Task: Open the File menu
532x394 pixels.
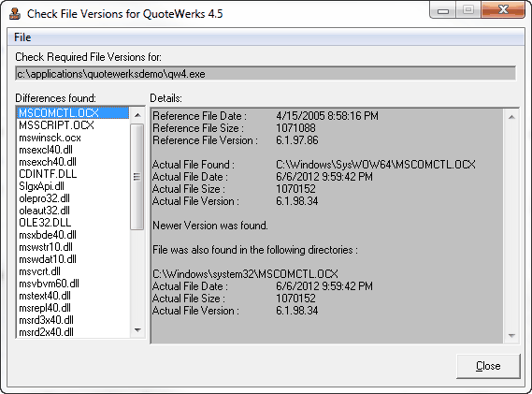Action: (22, 37)
